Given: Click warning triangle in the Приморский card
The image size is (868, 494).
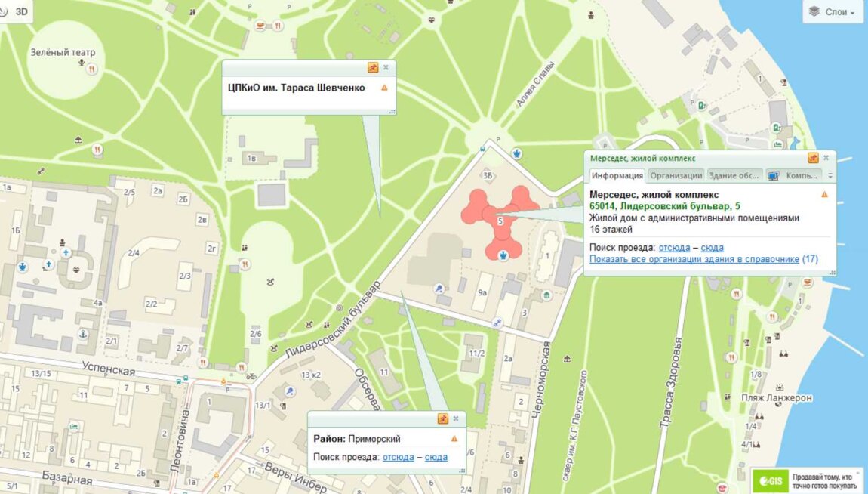Looking at the screenshot, I should (x=454, y=438).
